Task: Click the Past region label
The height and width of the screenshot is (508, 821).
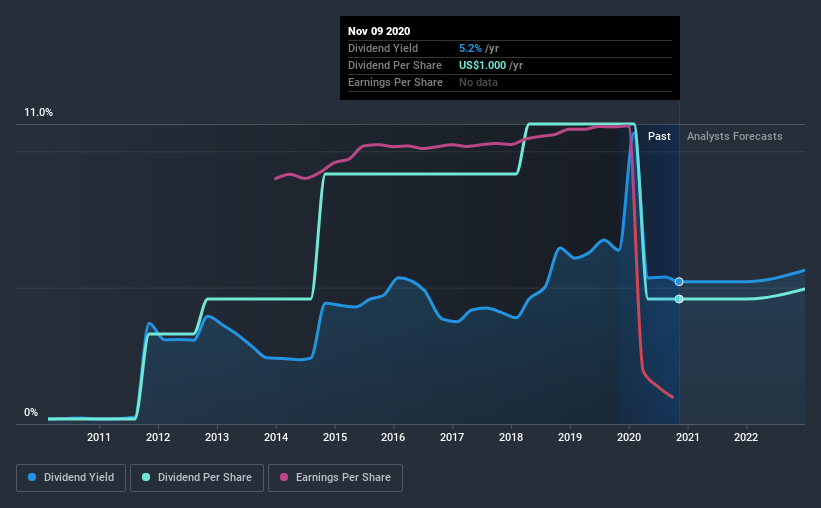Action: (x=659, y=136)
